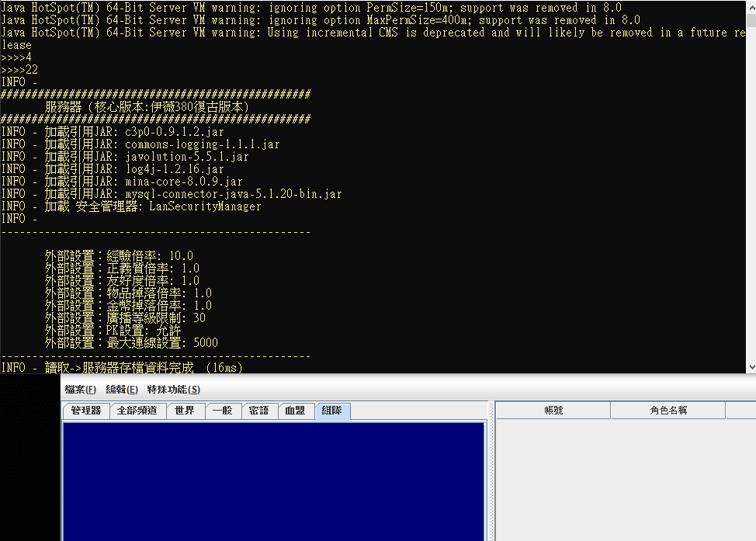The height and width of the screenshot is (541, 756).
Task: Click the incremental CMS deprecated warning line
Action: pyautogui.click(x=373, y=39)
